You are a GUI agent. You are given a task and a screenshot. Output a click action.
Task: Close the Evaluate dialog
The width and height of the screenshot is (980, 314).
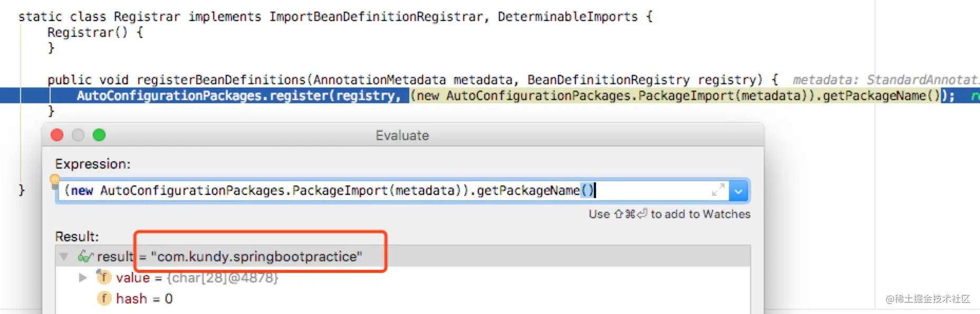click(x=57, y=135)
